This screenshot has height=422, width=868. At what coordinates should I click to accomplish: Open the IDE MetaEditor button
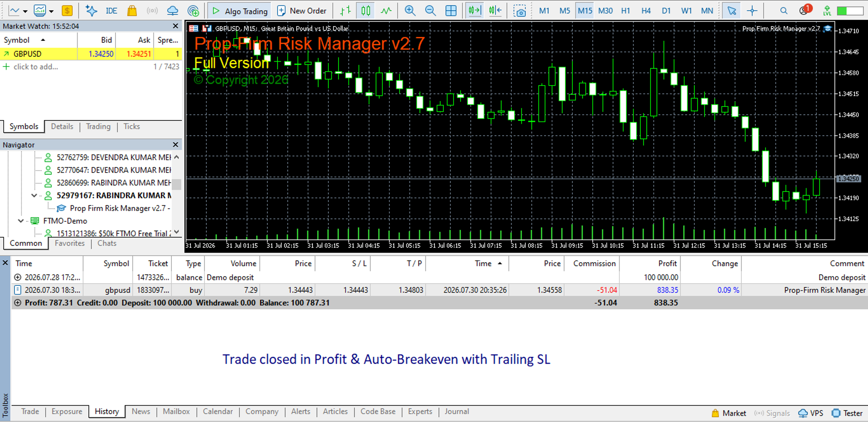pos(111,11)
